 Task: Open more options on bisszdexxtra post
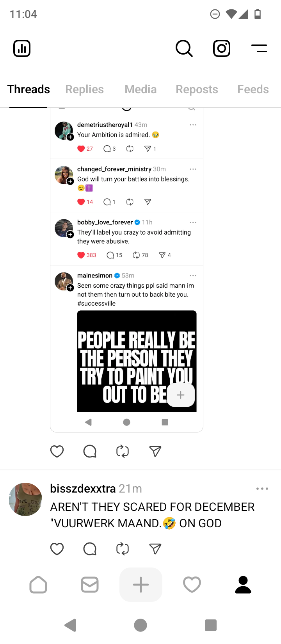pos(262,489)
